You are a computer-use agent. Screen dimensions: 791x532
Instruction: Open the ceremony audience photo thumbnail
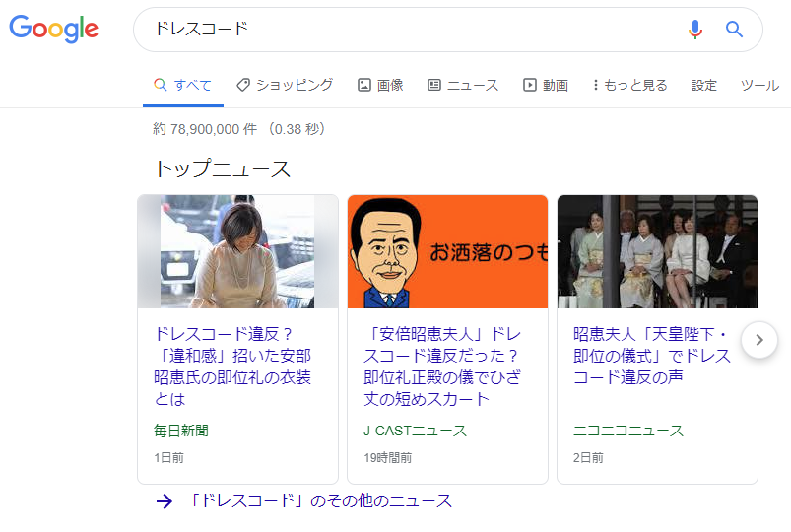click(x=657, y=251)
